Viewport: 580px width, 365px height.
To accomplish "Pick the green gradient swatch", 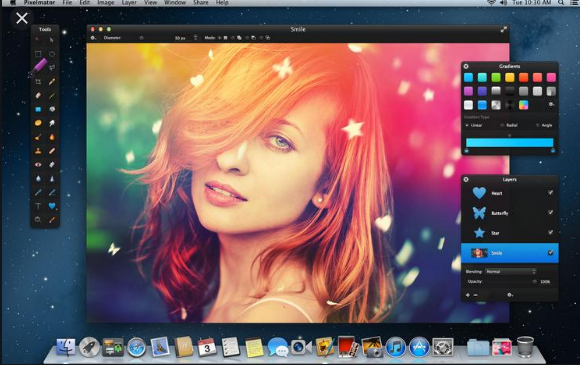I will [x=496, y=77].
